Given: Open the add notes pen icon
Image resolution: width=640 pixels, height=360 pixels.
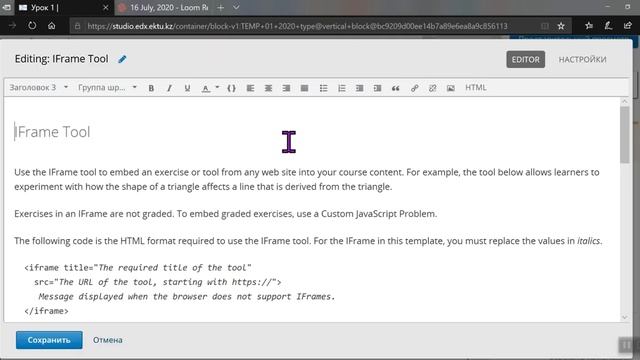Looking at the screenshot, I should 608,26.
